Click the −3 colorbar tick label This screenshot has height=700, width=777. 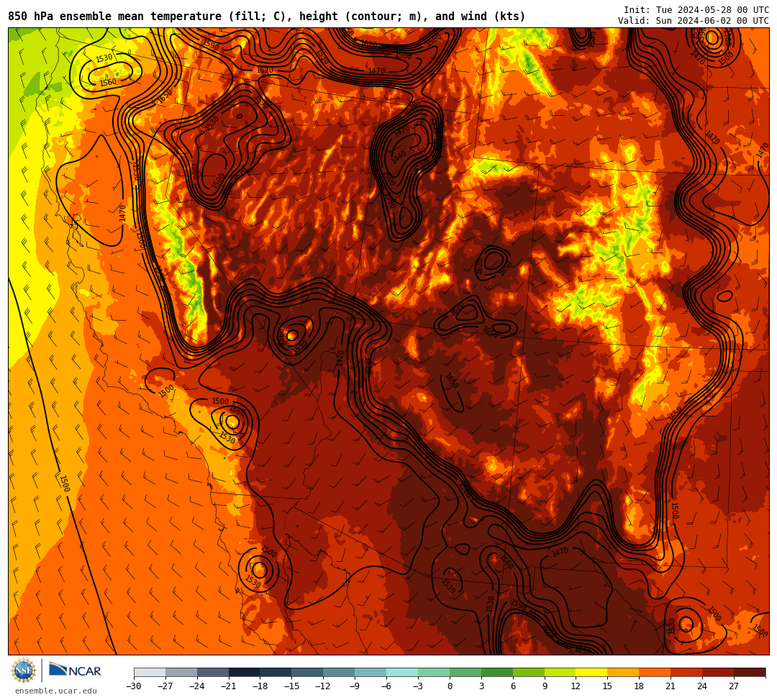pyautogui.click(x=418, y=686)
